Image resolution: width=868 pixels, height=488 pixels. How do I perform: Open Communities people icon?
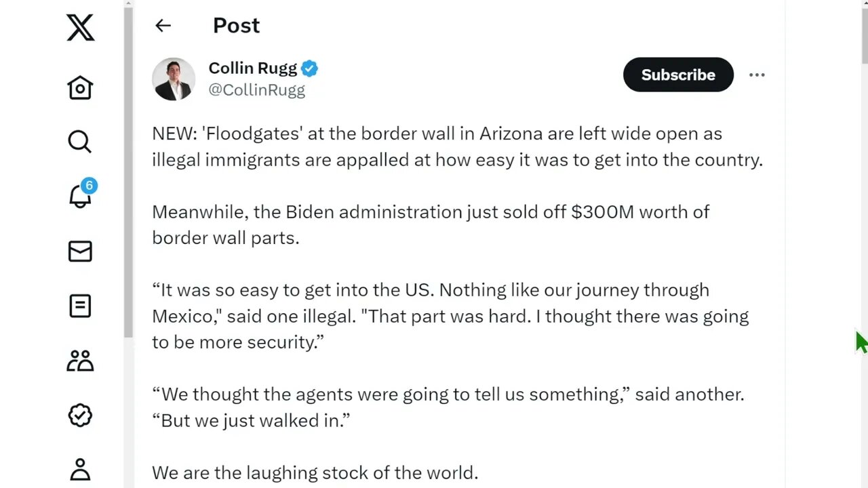[80, 361]
